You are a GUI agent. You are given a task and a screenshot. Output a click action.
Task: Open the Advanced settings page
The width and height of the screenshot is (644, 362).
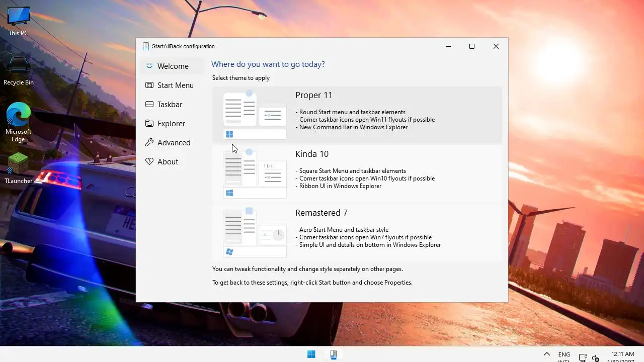174,142
